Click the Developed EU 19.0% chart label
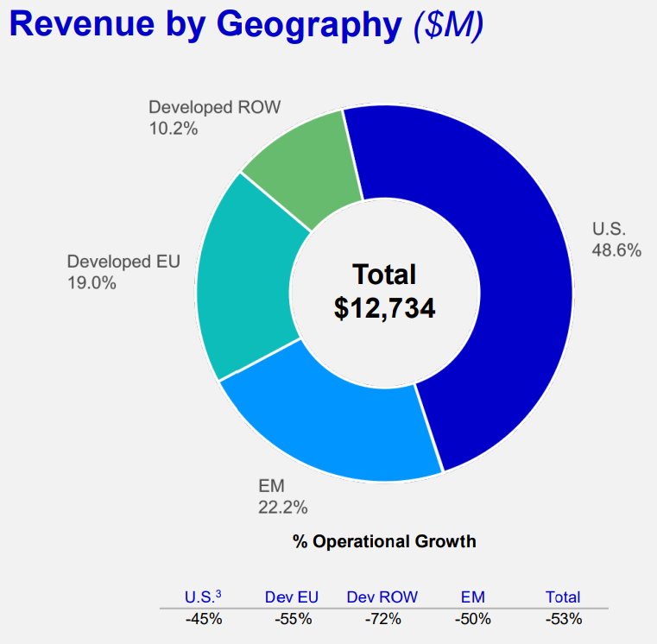 coord(123,271)
